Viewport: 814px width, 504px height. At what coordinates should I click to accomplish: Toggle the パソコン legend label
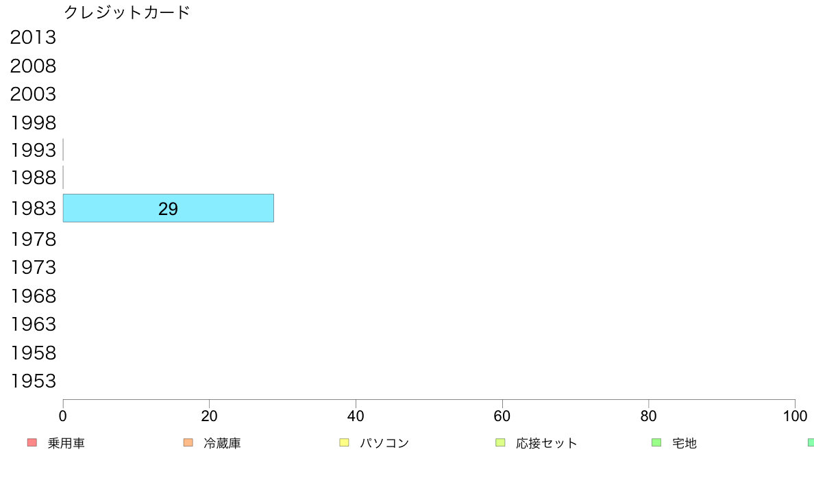(384, 443)
